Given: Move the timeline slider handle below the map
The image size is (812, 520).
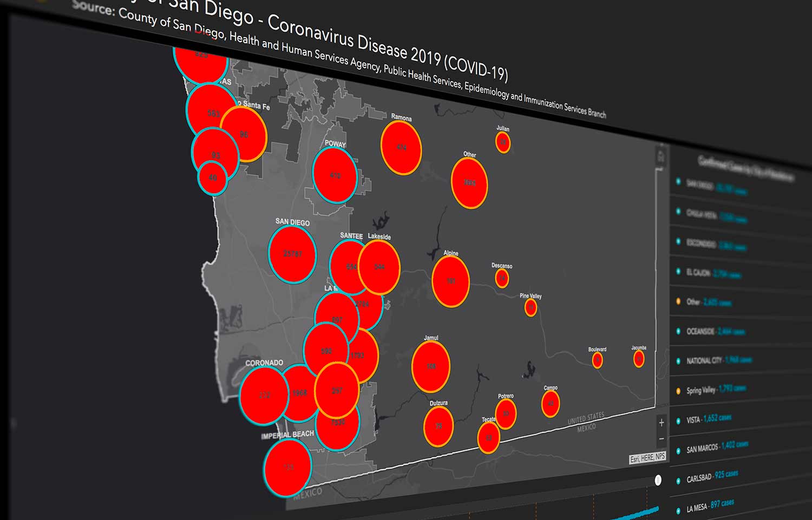Looking at the screenshot, I should click(x=658, y=480).
